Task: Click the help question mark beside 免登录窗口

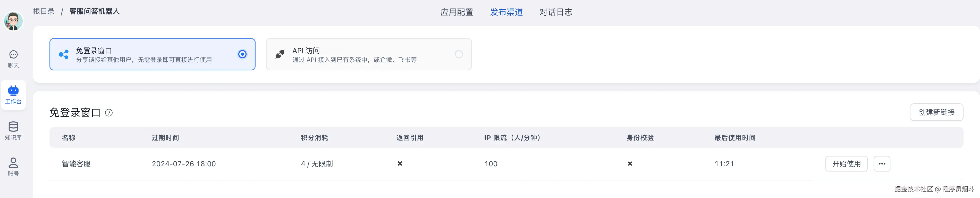Action: point(109,113)
